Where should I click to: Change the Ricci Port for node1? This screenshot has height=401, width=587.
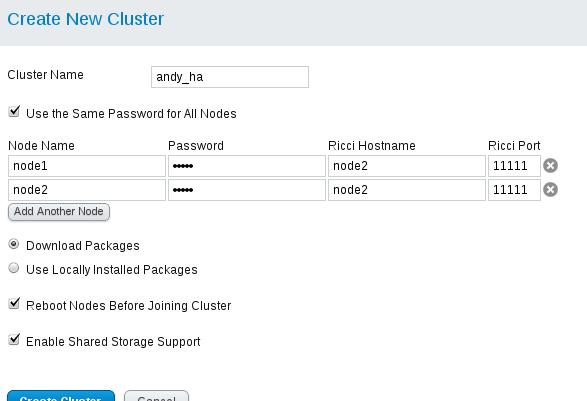point(514,166)
